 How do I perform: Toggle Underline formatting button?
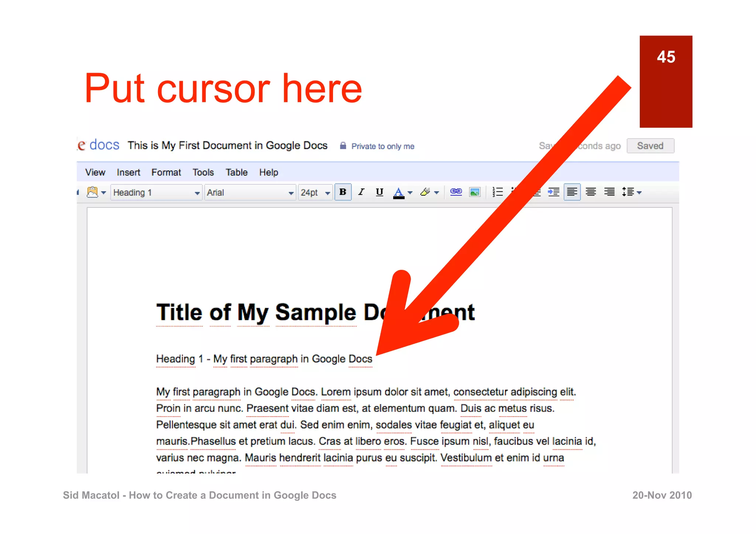379,192
